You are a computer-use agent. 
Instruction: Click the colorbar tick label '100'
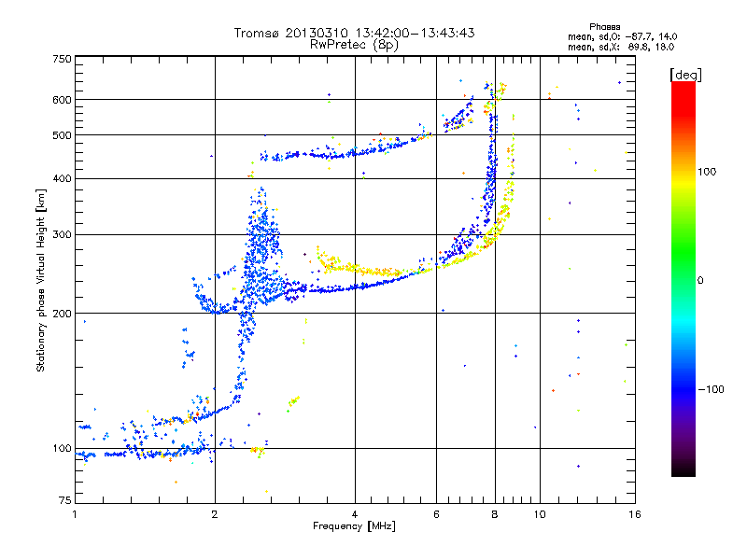(x=707, y=172)
